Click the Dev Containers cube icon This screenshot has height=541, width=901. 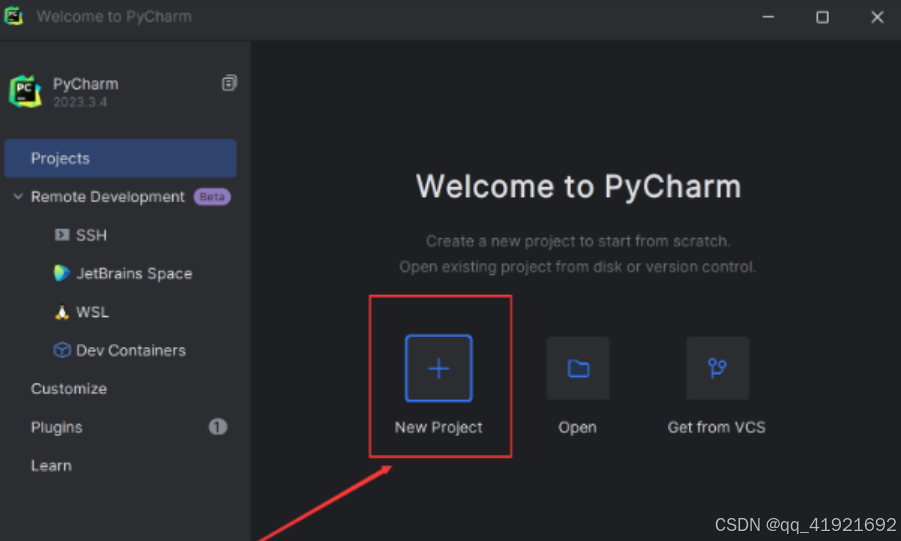61,350
